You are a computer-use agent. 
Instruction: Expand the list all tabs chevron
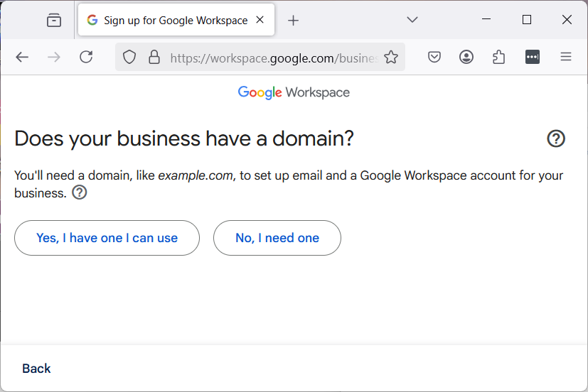(x=412, y=20)
